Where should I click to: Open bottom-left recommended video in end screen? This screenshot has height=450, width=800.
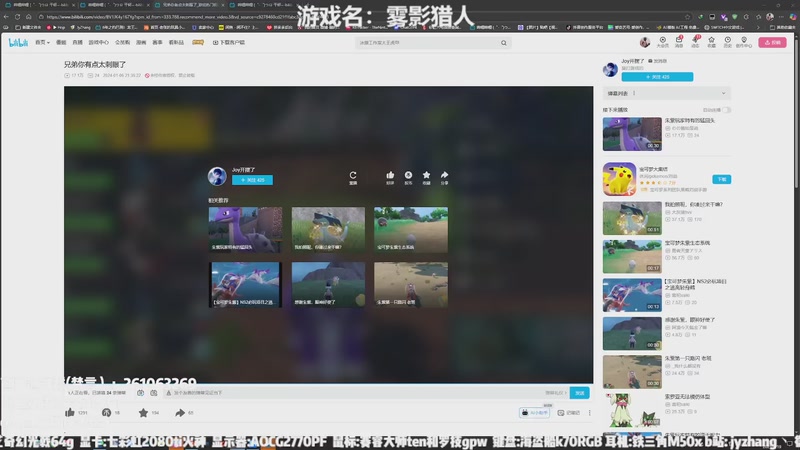tap(245, 285)
